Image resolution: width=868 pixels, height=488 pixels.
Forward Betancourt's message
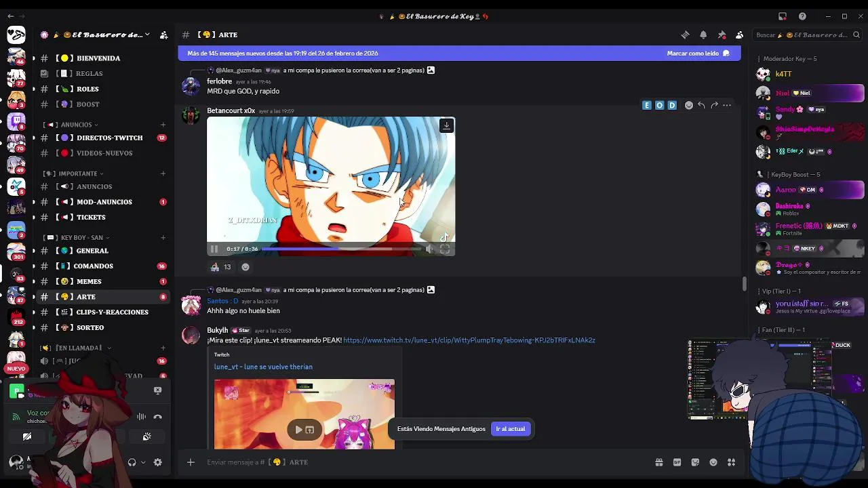[714, 105]
